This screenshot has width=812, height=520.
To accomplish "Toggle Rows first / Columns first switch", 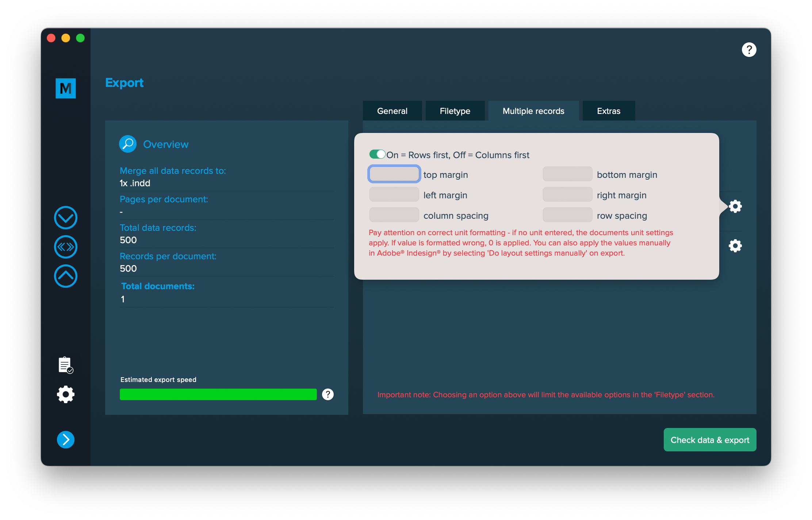I will 378,154.
